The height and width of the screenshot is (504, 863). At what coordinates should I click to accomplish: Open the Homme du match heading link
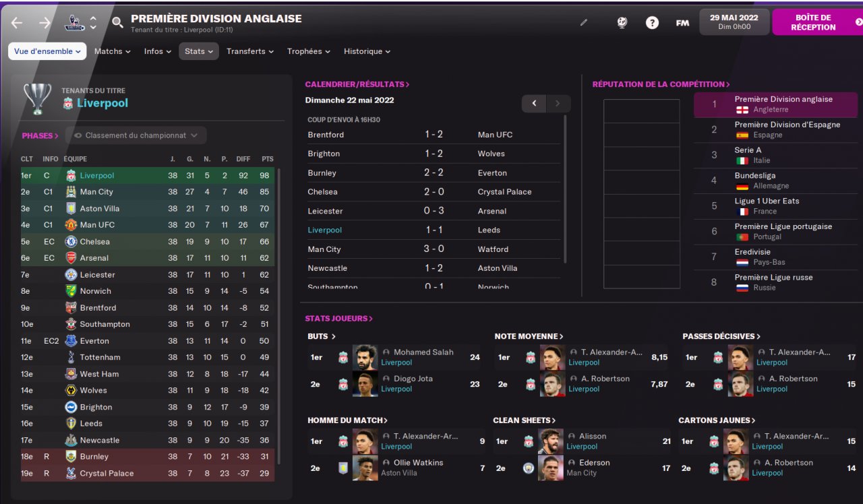point(348,420)
